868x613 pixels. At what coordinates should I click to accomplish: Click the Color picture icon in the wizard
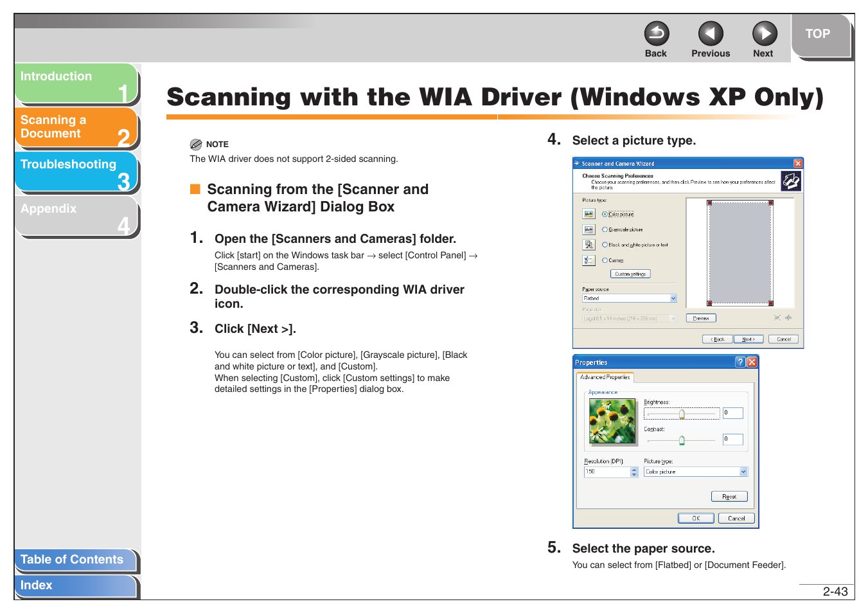click(x=589, y=214)
